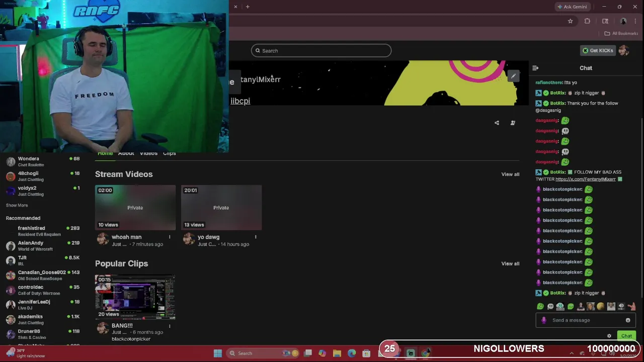Click the Kick search field
Image resolution: width=644 pixels, height=362 pixels.
[x=321, y=50]
